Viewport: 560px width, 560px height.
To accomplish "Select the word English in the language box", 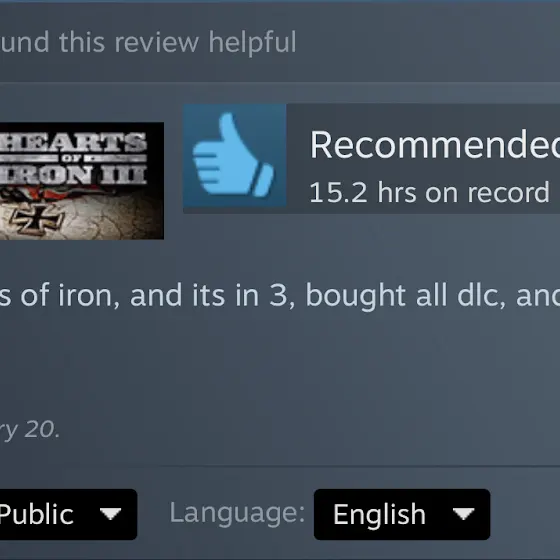I will point(379,515).
